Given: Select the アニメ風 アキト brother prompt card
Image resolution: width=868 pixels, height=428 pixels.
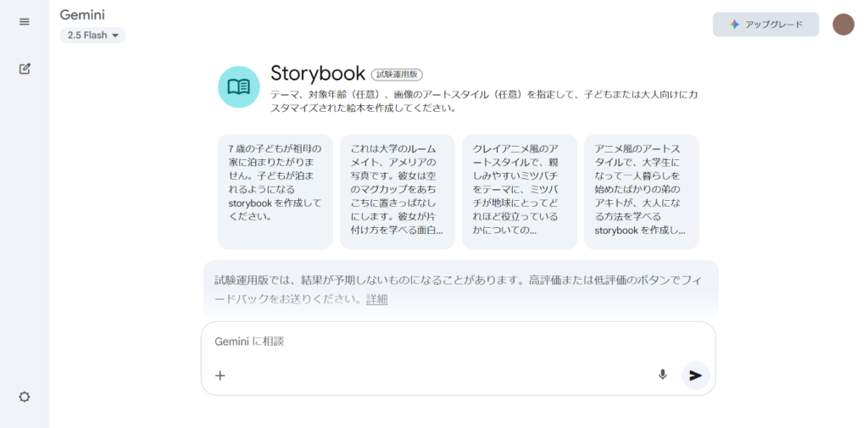Looking at the screenshot, I should (641, 192).
